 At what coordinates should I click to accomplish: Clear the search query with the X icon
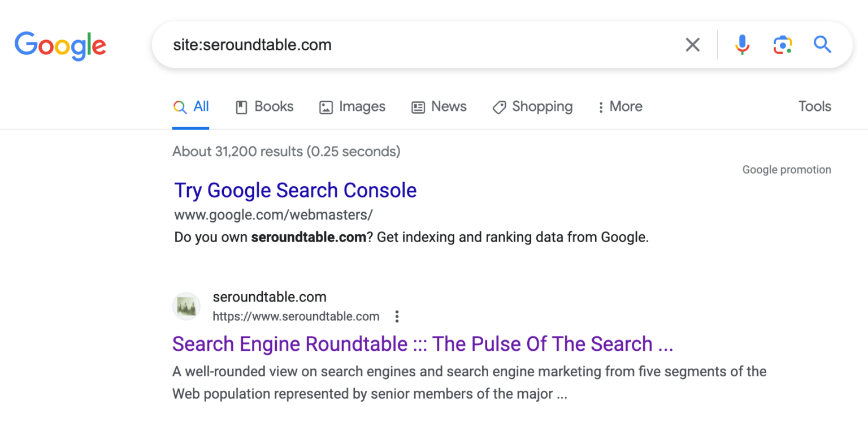(x=692, y=44)
